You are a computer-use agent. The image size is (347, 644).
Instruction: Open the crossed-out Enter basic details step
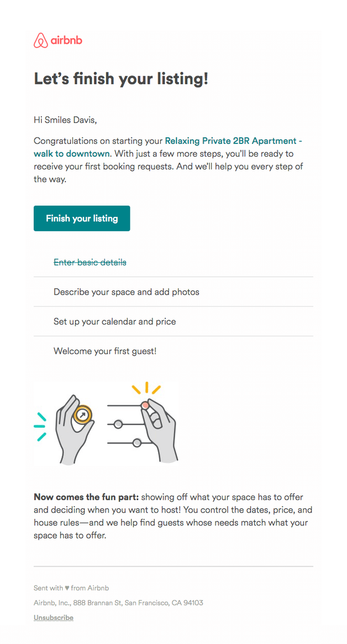(x=90, y=262)
